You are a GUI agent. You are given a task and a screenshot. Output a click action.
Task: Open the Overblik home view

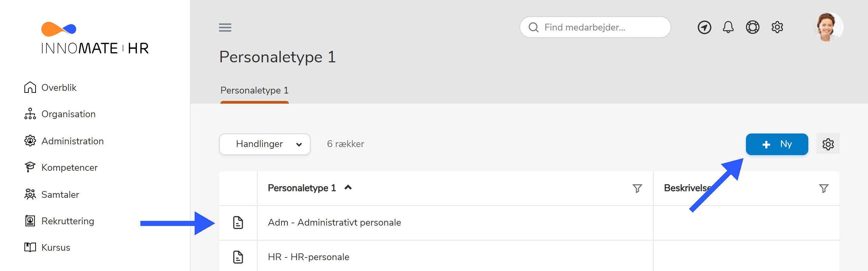pyautogui.click(x=58, y=87)
